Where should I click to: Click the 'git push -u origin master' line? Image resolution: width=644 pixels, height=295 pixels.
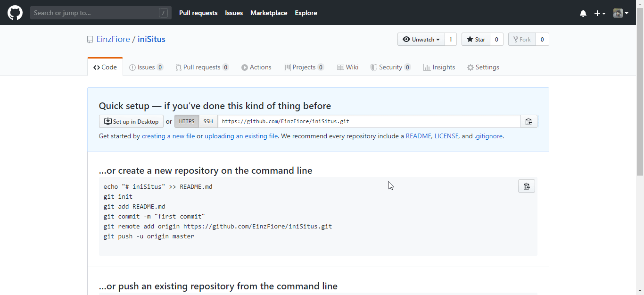point(149,236)
